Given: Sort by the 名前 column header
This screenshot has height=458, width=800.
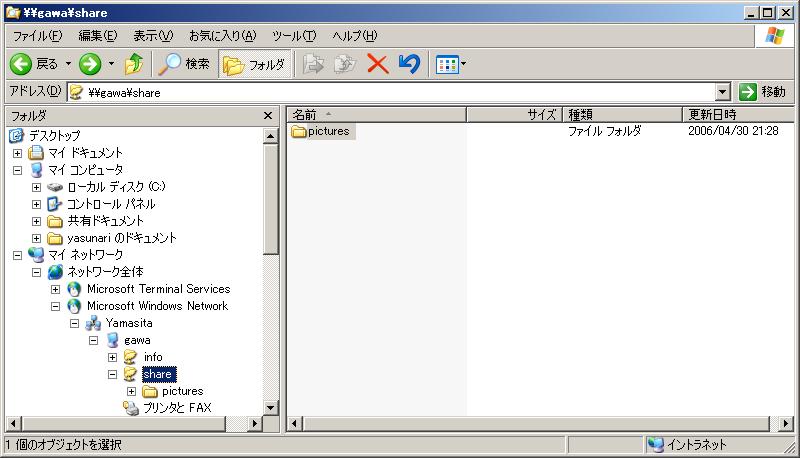Looking at the screenshot, I should click(377, 115).
